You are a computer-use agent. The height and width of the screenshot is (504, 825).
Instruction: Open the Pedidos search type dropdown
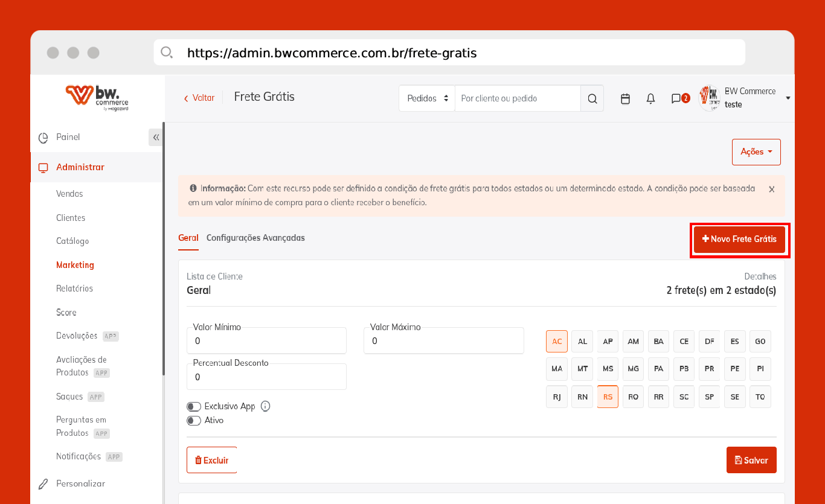pos(427,98)
